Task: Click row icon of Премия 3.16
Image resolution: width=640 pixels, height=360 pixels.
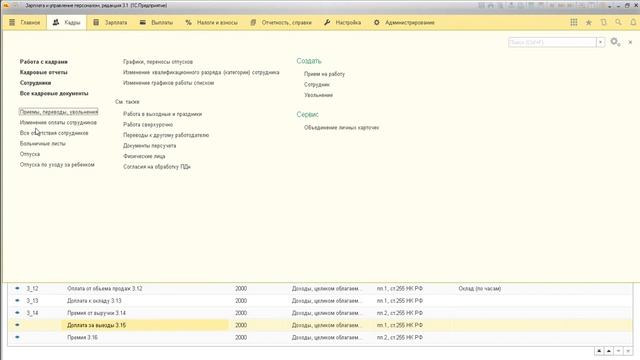Action: [17, 337]
